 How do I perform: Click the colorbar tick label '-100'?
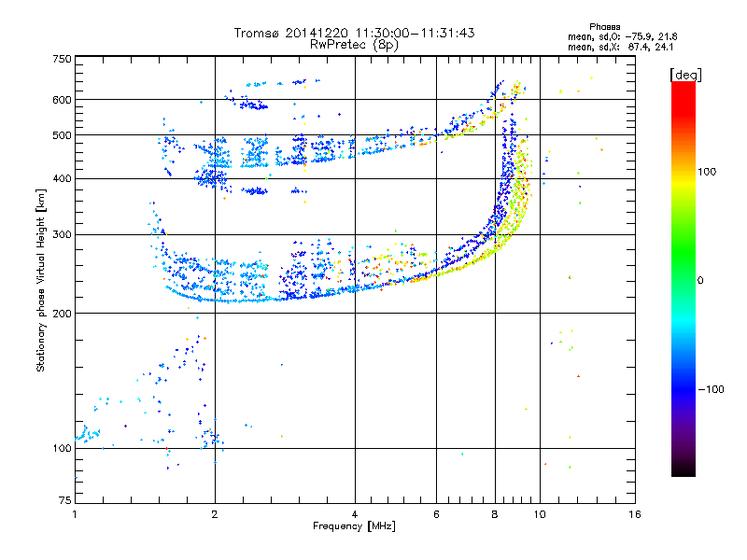(711, 389)
